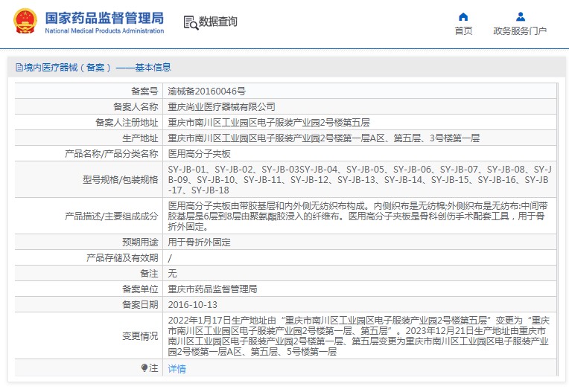Click 国家药品监督管理局 title text

tap(104, 18)
